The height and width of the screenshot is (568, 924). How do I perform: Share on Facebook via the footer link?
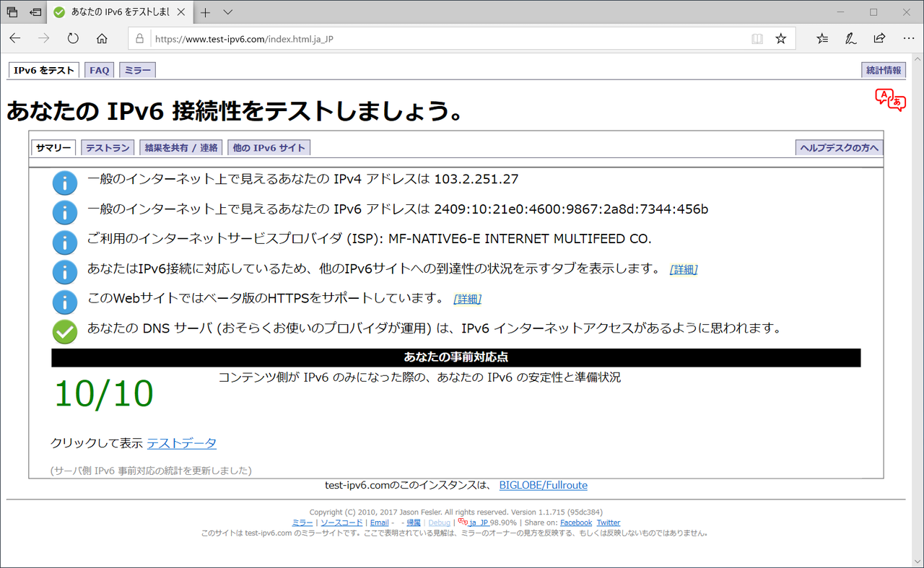pyautogui.click(x=576, y=523)
